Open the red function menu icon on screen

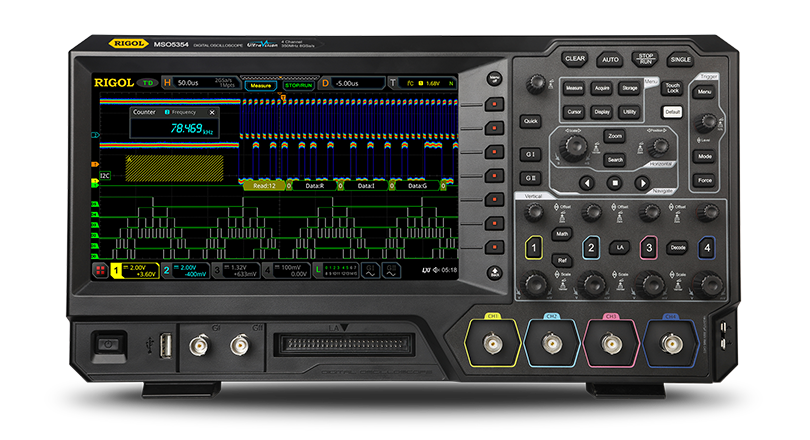tap(99, 270)
